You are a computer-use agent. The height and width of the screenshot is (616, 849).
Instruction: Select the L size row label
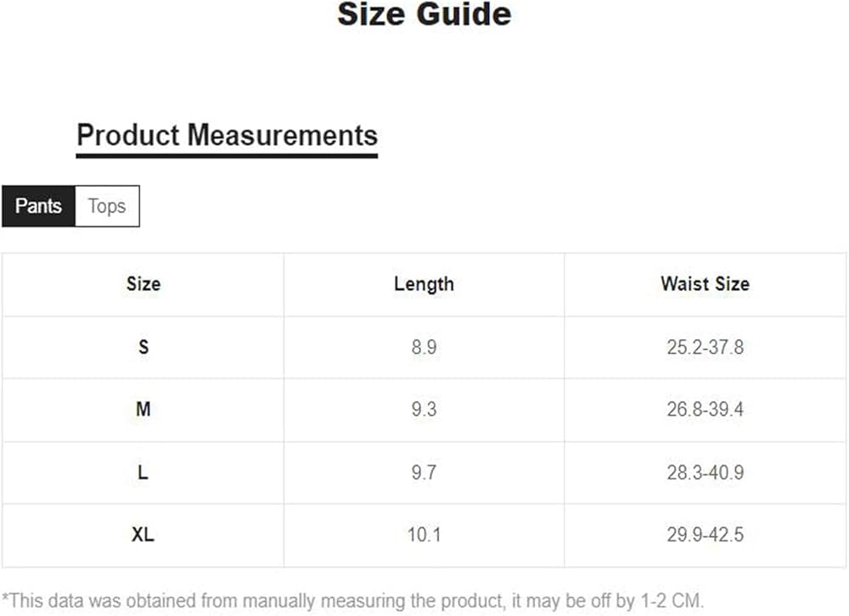coord(143,473)
